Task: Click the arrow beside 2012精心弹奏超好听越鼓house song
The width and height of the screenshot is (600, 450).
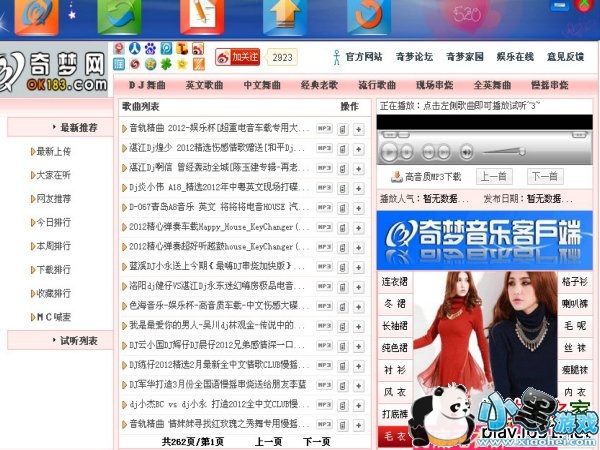Action: pos(124,247)
